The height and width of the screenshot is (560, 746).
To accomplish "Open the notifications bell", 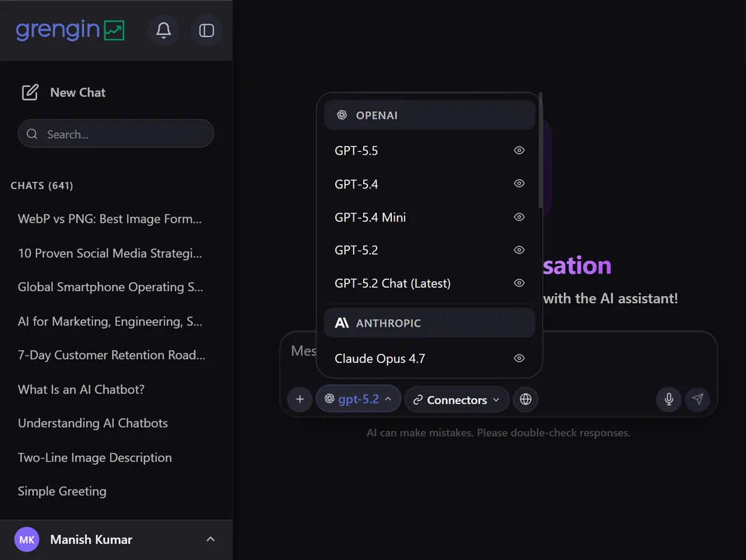I will [x=164, y=31].
